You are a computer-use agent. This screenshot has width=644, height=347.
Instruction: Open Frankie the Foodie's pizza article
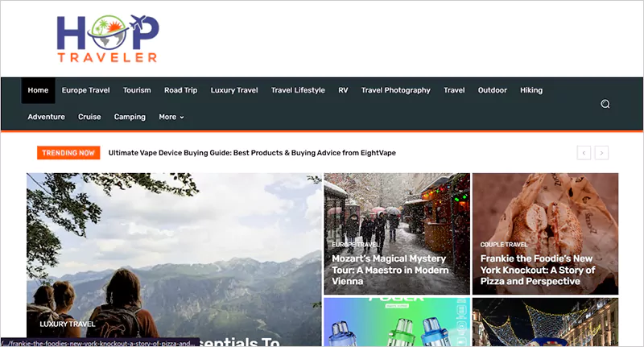pos(538,270)
